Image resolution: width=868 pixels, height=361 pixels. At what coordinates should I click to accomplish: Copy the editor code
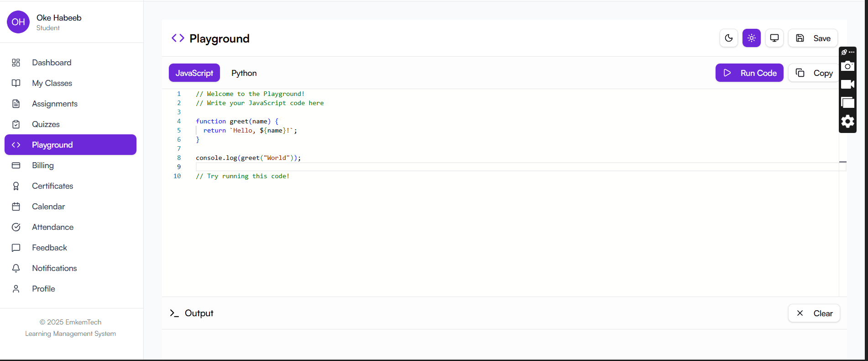tap(815, 73)
